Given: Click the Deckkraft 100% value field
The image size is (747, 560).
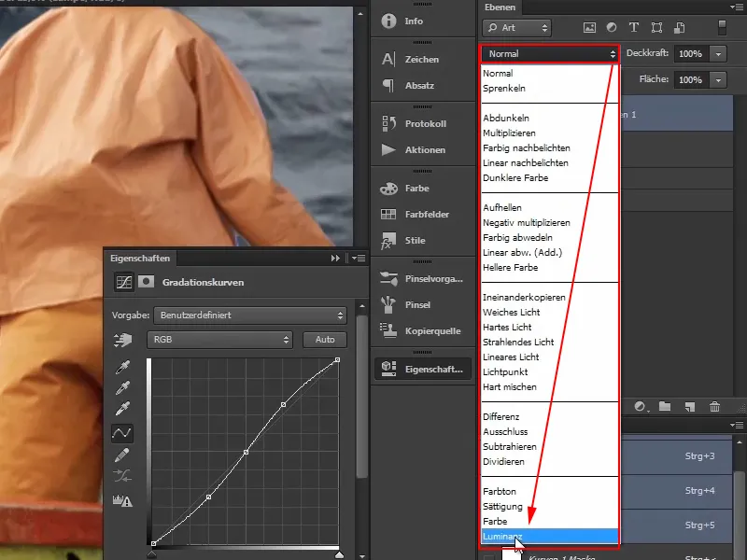Looking at the screenshot, I should [x=691, y=54].
